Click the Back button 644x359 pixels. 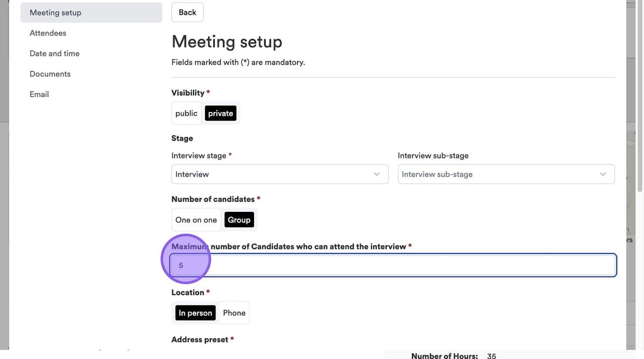[188, 12]
